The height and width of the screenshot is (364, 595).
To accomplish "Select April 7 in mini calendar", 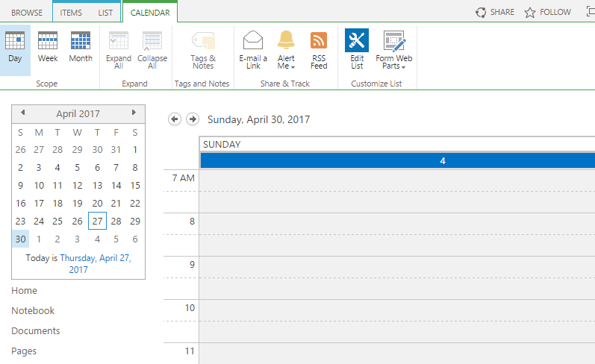I will point(116,168).
